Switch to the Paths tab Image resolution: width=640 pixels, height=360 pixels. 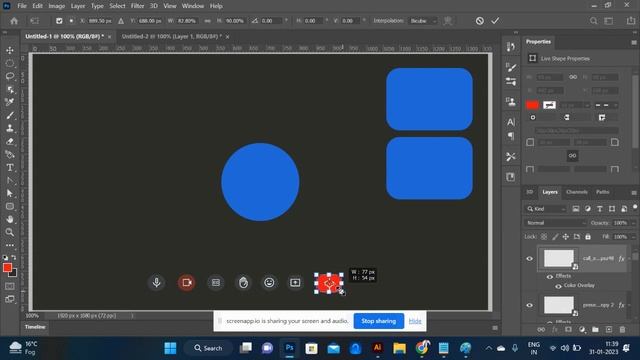[x=602, y=192]
